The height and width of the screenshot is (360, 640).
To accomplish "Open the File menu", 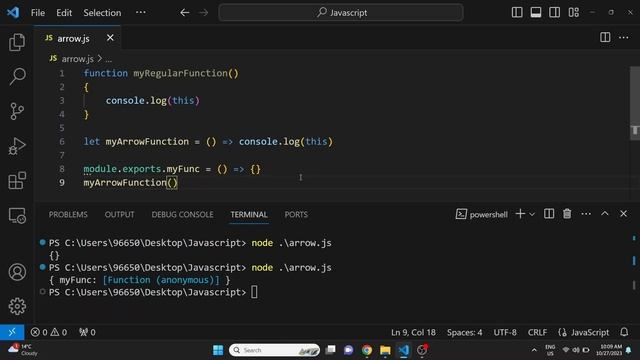I will [38, 13].
